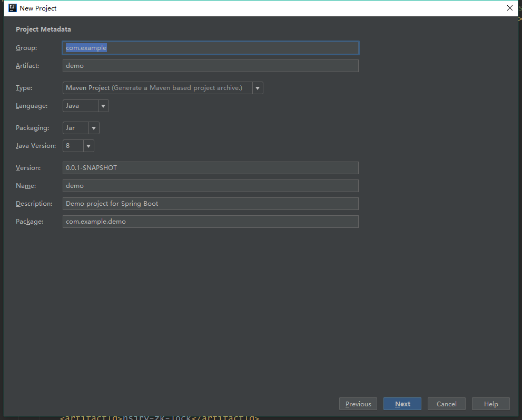The image size is (522, 420).
Task: Click the Package label
Action: [x=29, y=222]
